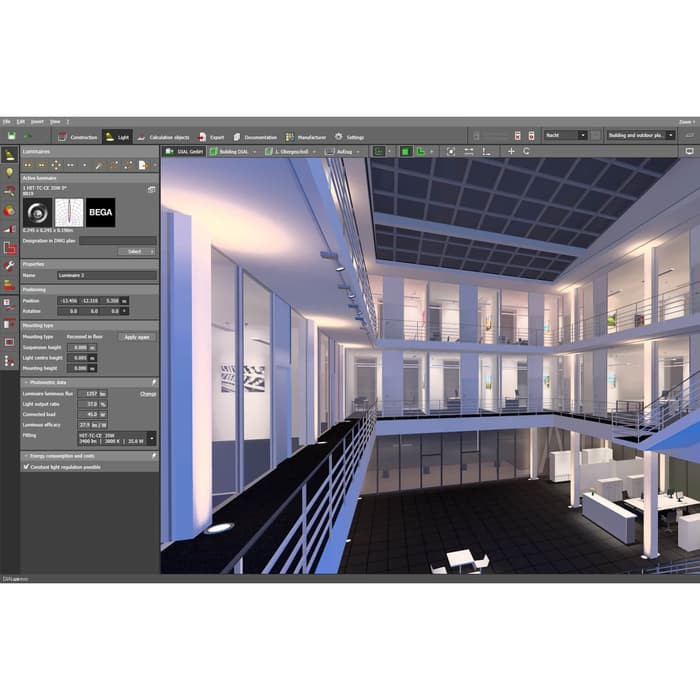Click the monitor display icon at top right
The height and width of the screenshot is (700, 700).
689,151
